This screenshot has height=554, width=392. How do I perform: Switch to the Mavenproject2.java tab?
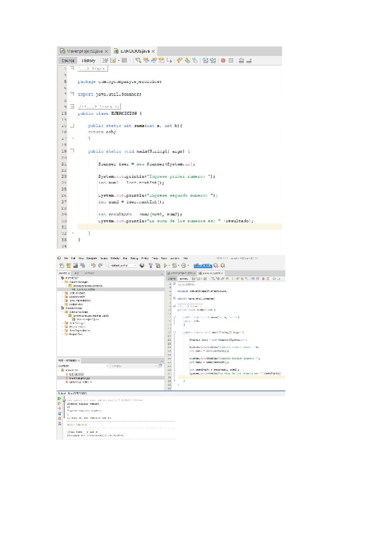tap(84, 51)
